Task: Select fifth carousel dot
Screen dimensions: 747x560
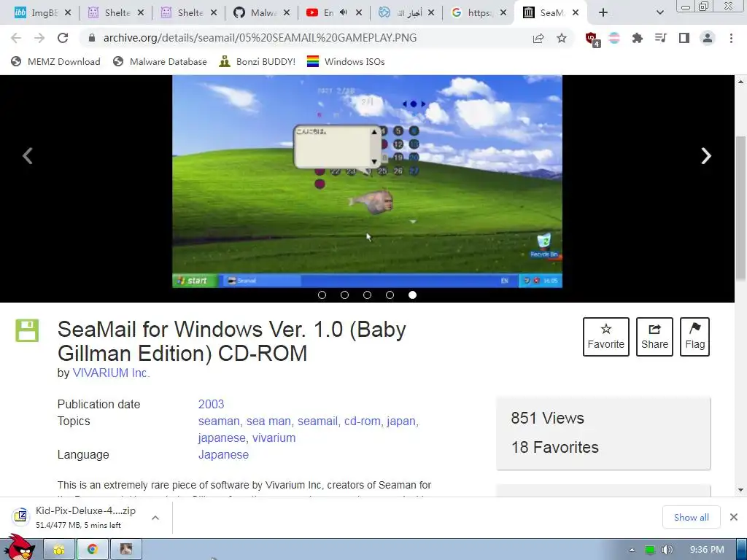Action: (413, 295)
